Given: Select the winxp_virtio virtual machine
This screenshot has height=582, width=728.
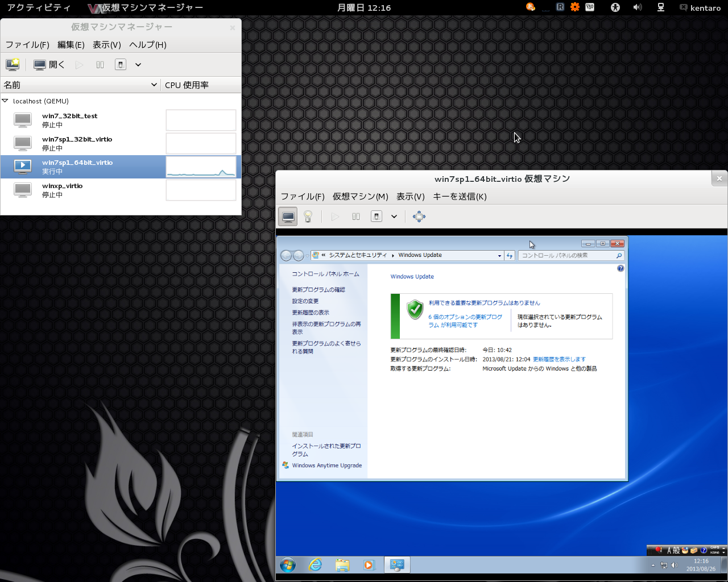Looking at the screenshot, I should click(x=121, y=190).
